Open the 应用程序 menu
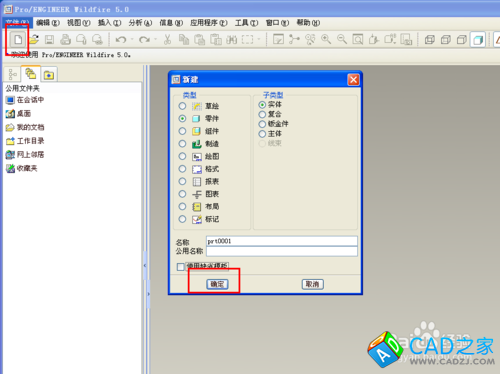500x374 pixels. pos(209,23)
